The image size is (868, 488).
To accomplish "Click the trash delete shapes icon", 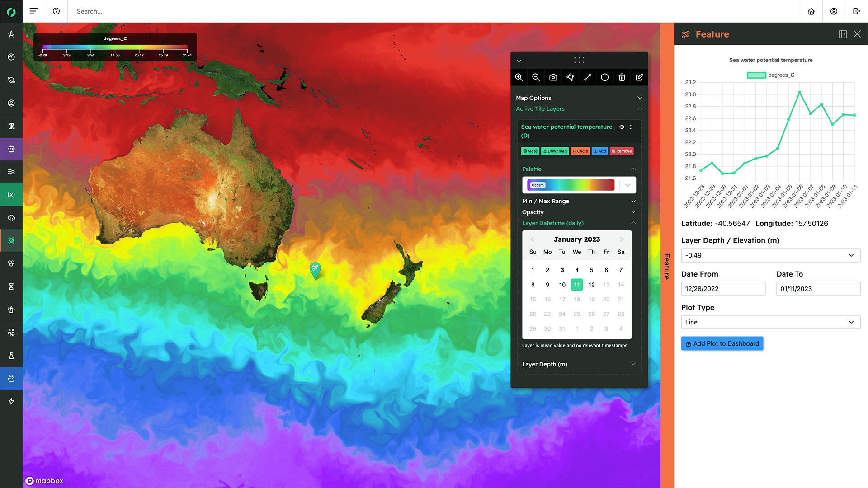I will (622, 77).
